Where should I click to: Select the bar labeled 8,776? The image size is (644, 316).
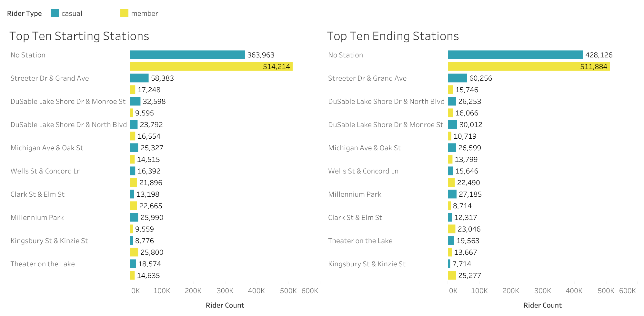[x=131, y=241]
